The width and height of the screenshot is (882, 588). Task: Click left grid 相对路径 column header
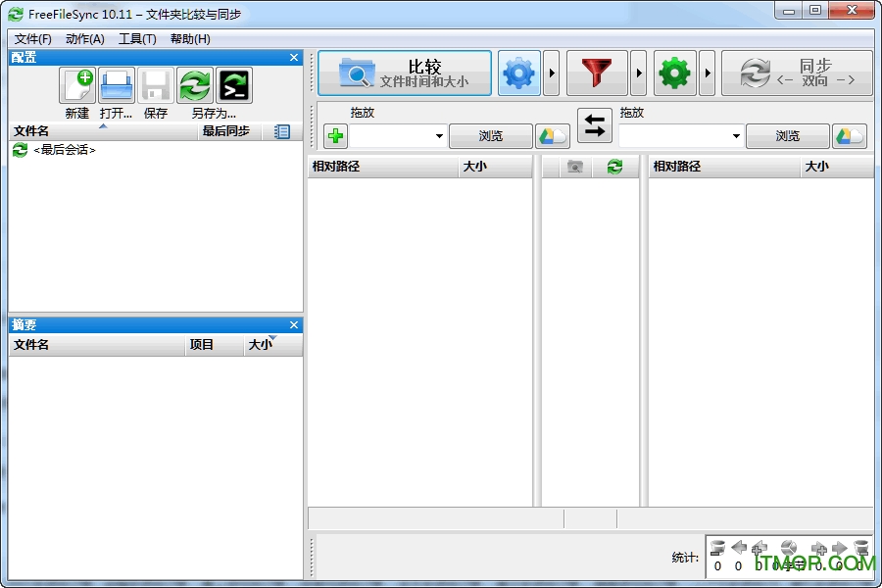click(383, 167)
